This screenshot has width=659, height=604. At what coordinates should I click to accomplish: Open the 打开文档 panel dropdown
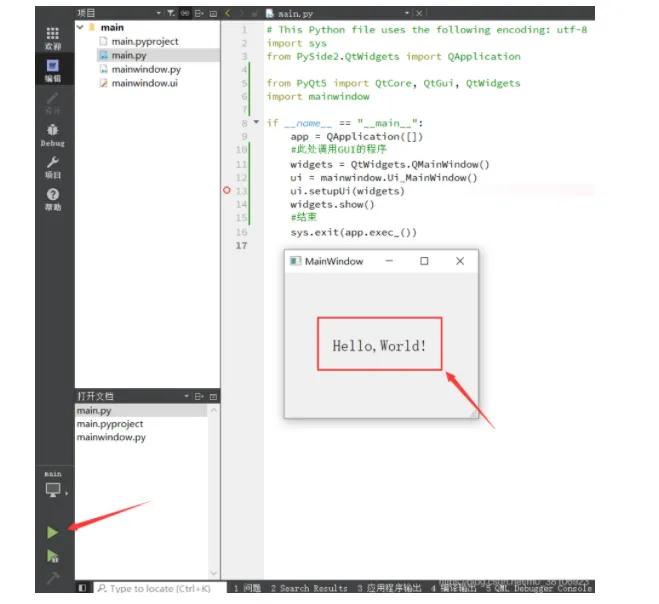click(x=186, y=396)
